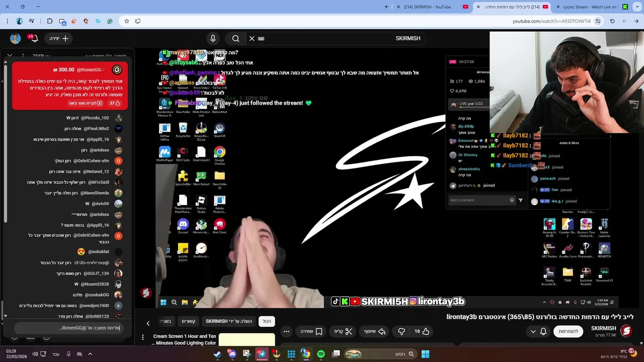The width and height of the screenshot is (644, 362).
Task: Open the Chrome three-dot menu
Action: click(x=7, y=21)
